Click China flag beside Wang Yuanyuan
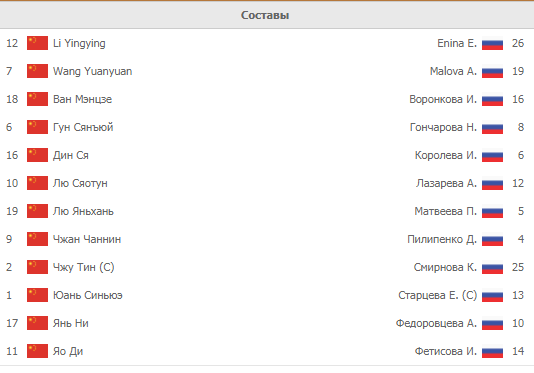The image size is (534, 373). [37, 71]
